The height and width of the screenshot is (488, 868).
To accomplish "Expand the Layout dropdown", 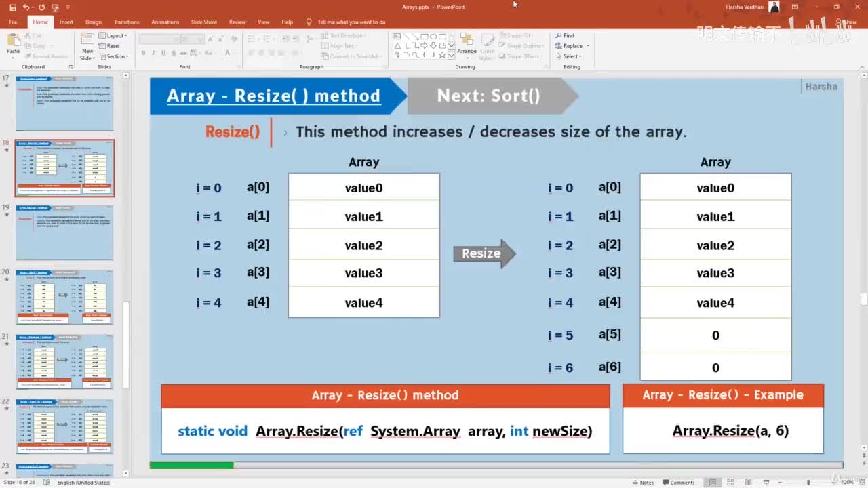I will coord(113,35).
